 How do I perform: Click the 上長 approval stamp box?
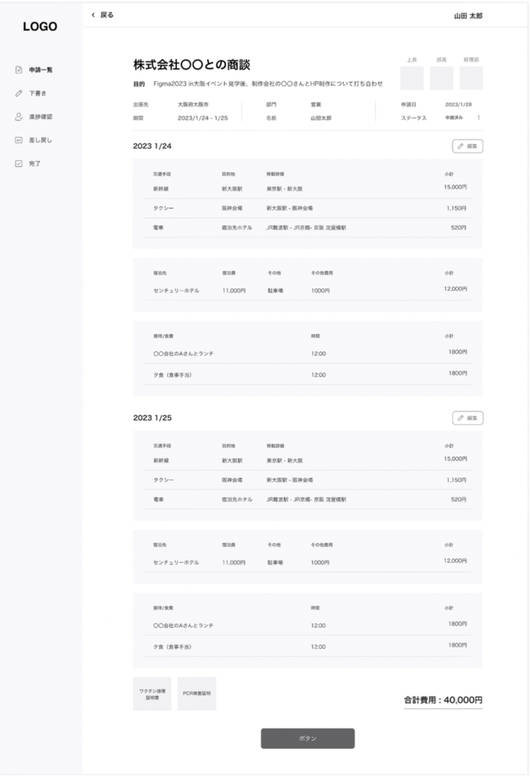coord(412,78)
